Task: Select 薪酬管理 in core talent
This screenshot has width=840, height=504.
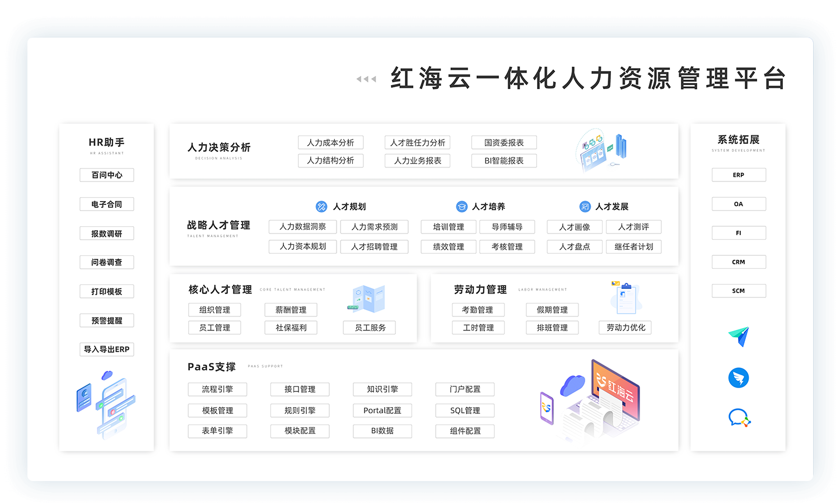Action: [x=291, y=310]
